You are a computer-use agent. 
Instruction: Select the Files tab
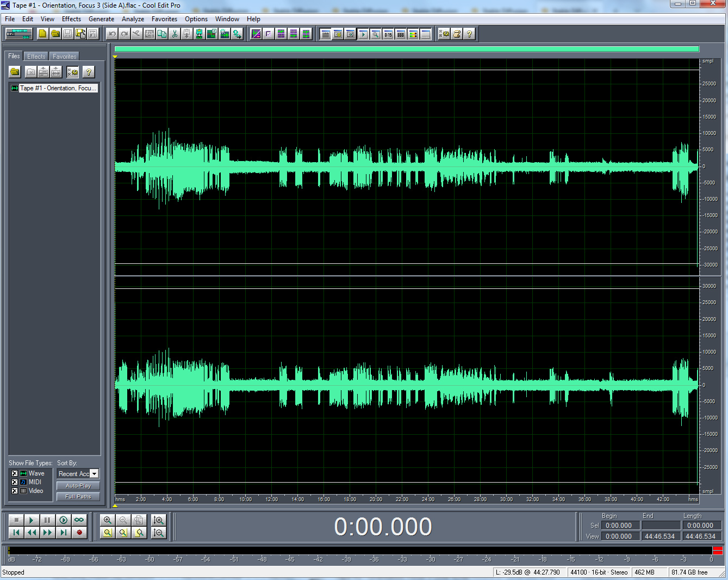tap(14, 56)
